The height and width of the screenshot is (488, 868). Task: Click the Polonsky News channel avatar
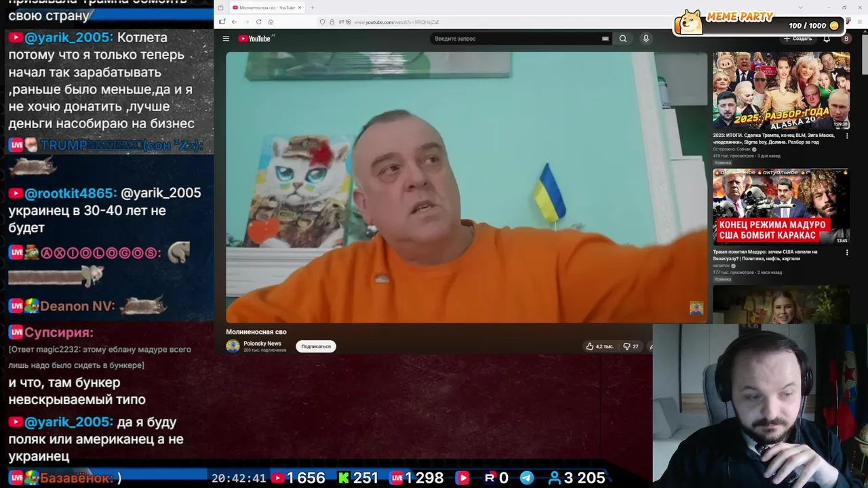233,346
